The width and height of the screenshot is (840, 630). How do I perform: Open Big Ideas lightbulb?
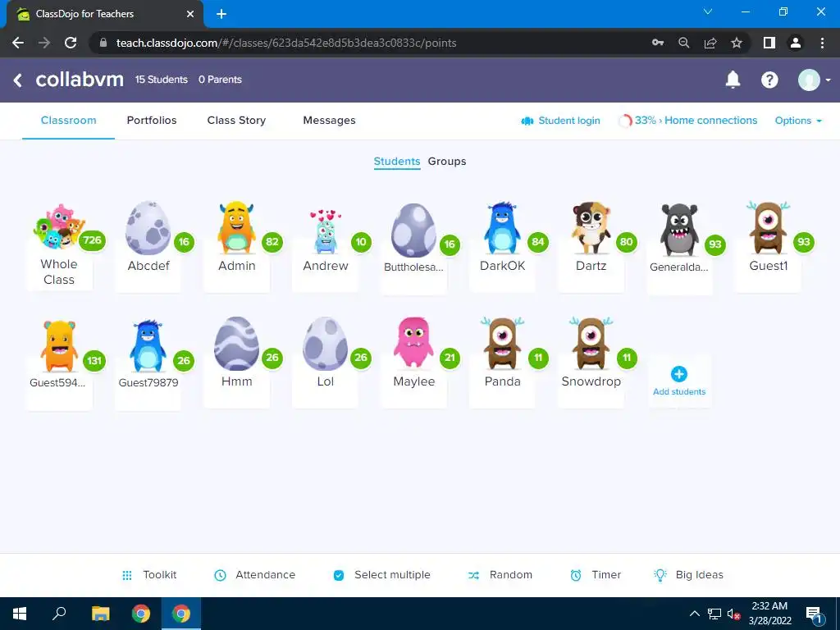[x=660, y=575]
